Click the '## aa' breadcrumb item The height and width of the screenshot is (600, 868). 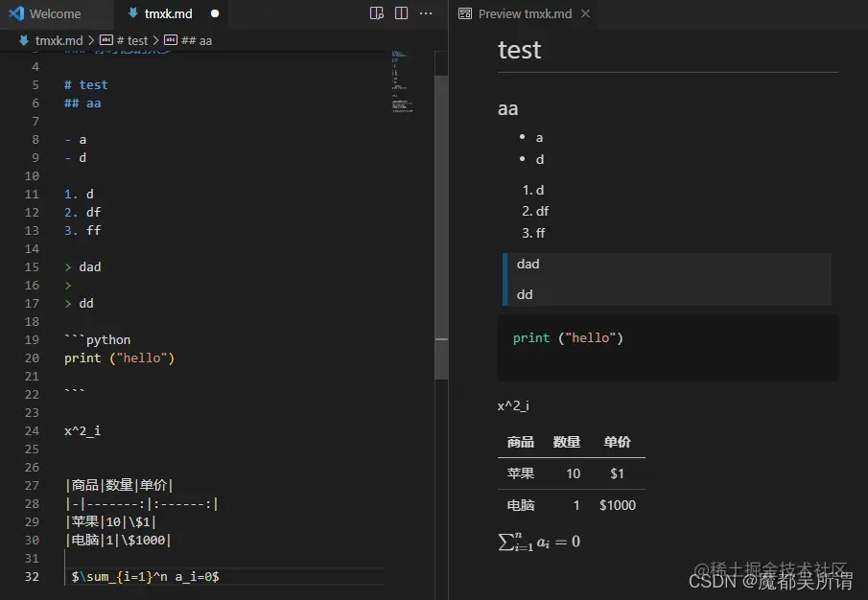pyautogui.click(x=197, y=40)
